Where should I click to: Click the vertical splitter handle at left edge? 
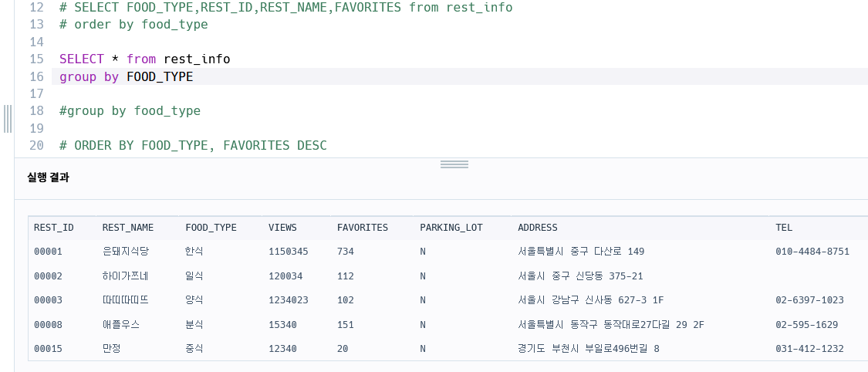[x=8, y=118]
